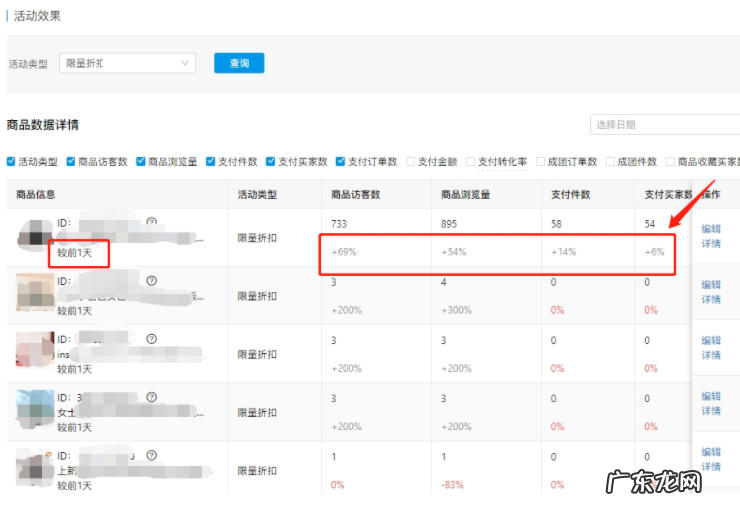The width and height of the screenshot is (740, 511).
Task: Uncheck the 活动类型 column checkbox
Action: click(x=11, y=162)
